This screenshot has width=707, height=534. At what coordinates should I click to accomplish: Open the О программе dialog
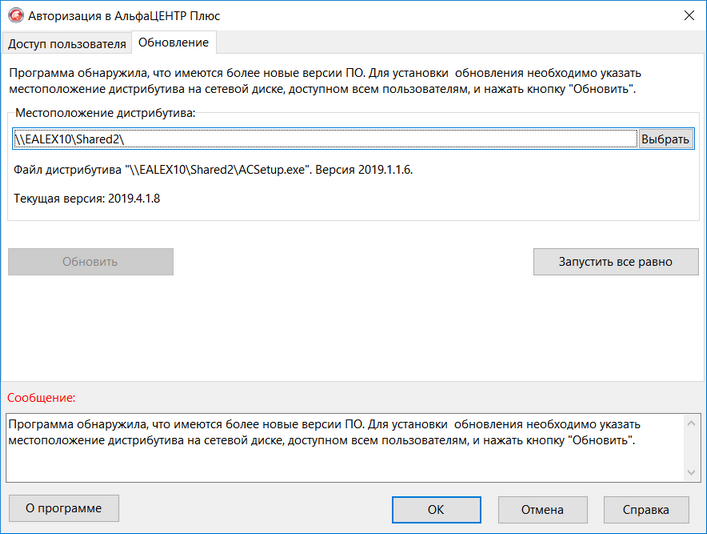pos(64,508)
